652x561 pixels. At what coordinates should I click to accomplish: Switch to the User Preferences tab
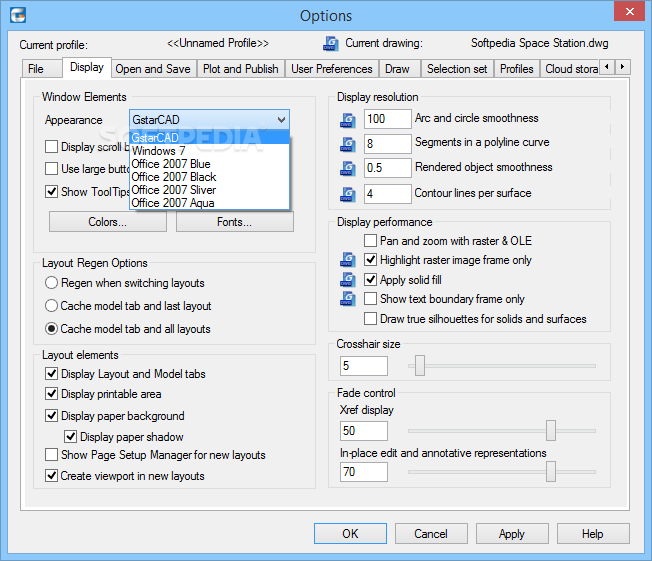click(x=332, y=69)
